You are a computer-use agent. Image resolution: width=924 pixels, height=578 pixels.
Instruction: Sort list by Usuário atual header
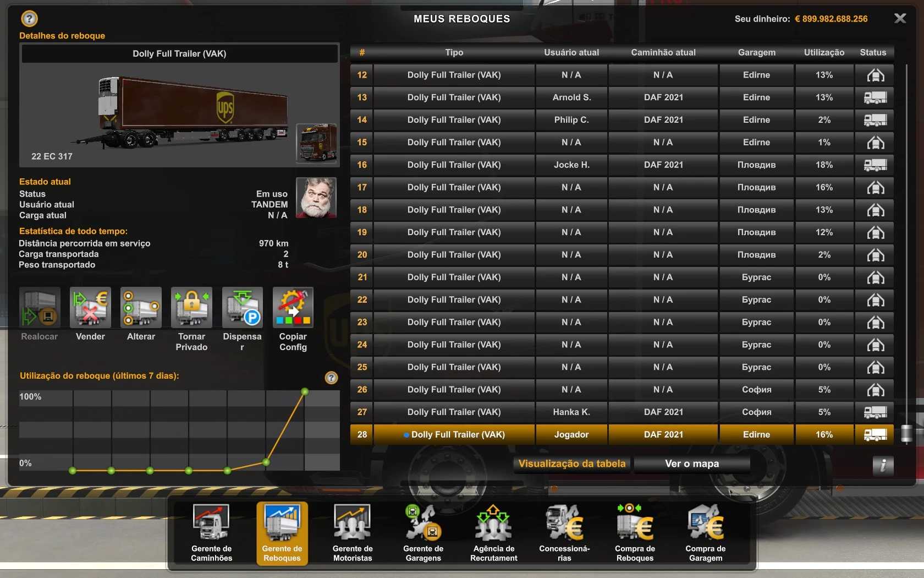point(571,52)
